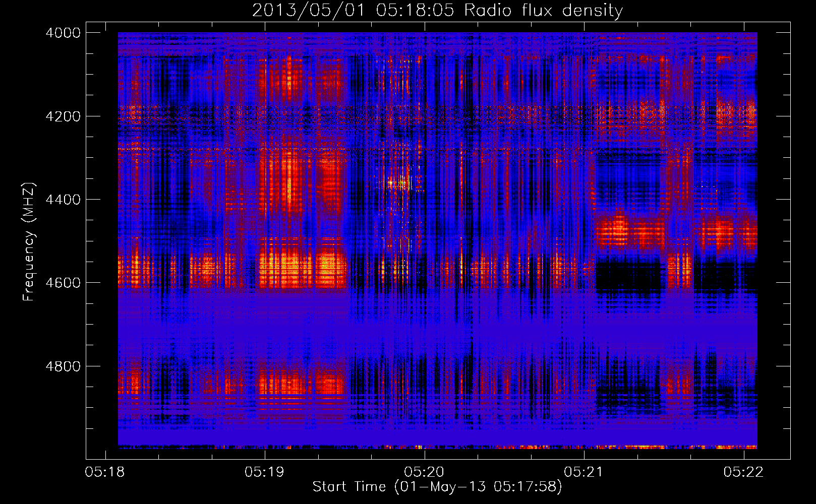
Task: Click the 4000 frequency tick label
Action: 63,33
